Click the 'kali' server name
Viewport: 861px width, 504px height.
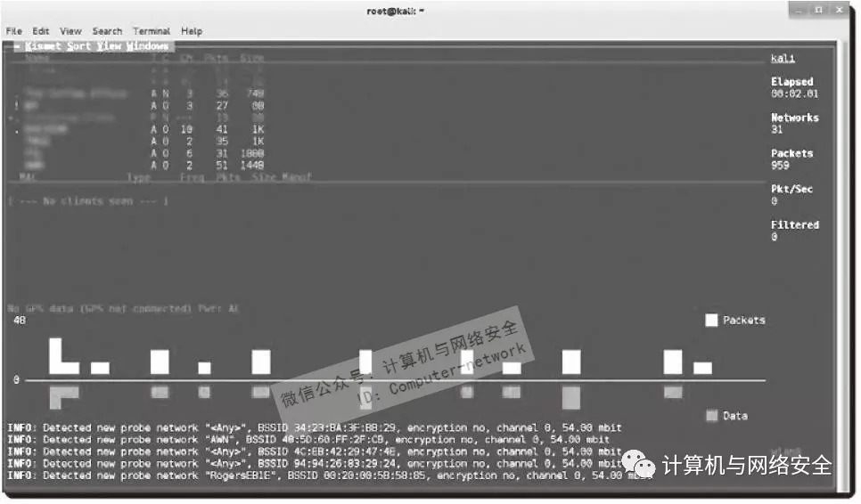783,58
